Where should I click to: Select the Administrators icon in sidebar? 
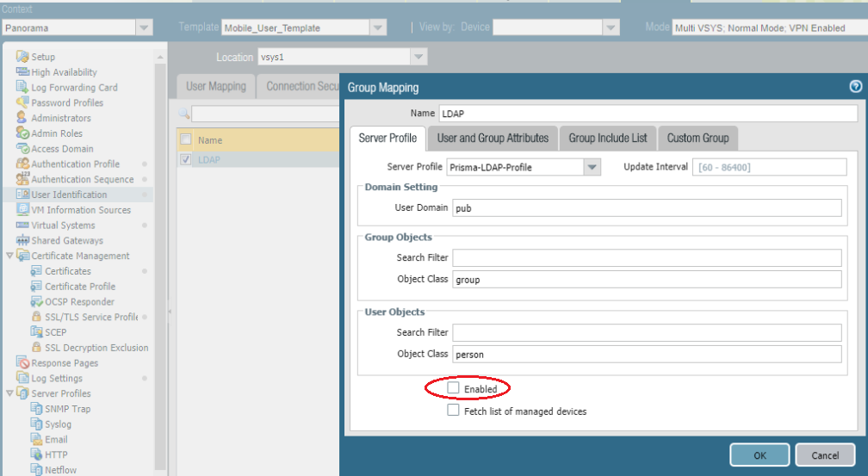tap(23, 118)
